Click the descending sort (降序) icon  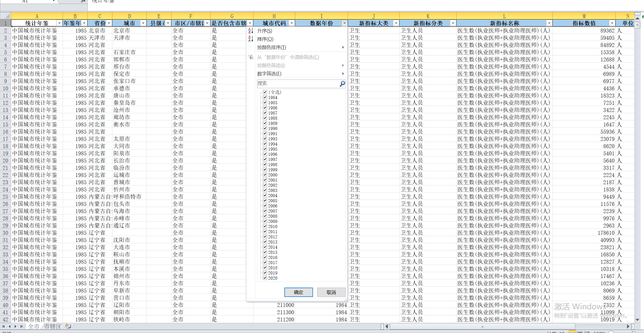[250, 39]
